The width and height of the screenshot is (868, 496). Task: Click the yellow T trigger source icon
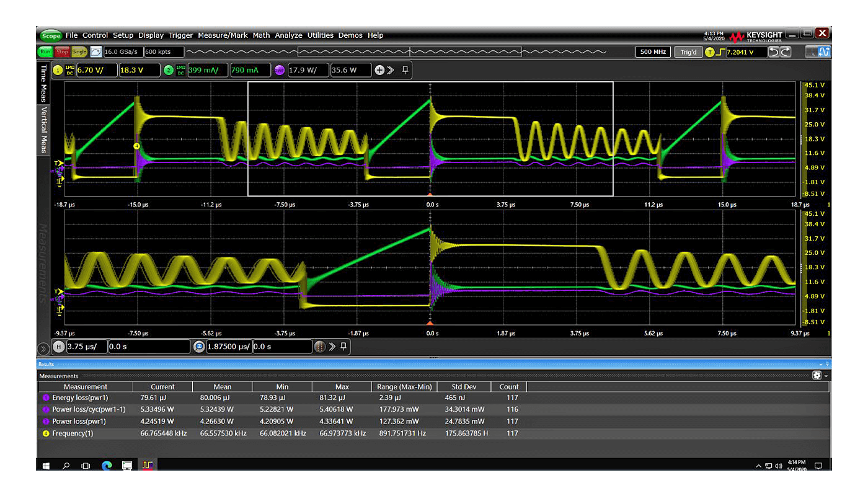coord(709,52)
